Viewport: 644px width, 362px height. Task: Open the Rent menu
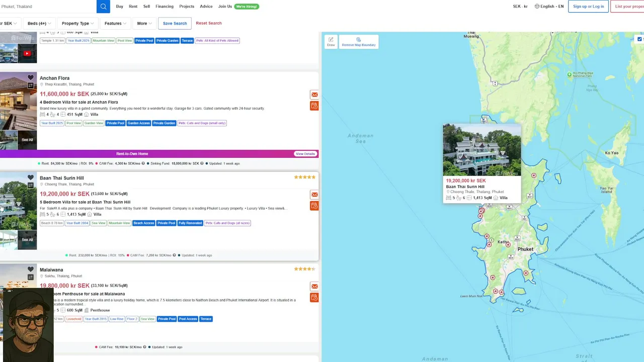coord(133,7)
